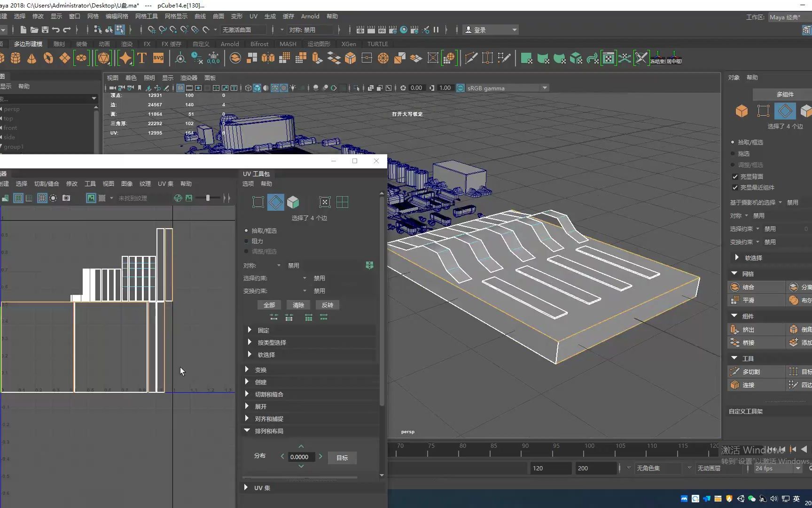Screen dimensions: 812x508
Task: Select the Type text tool on the shelf
Action: [142, 58]
